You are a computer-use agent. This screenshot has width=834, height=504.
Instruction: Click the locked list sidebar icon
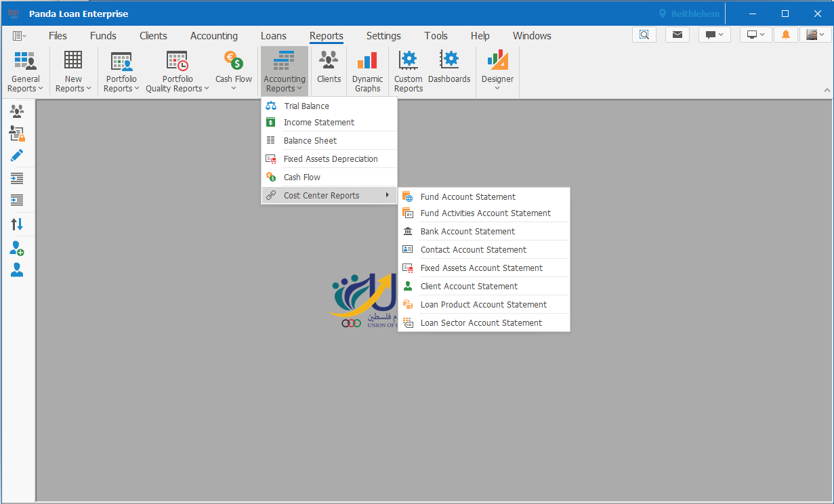tap(17, 133)
